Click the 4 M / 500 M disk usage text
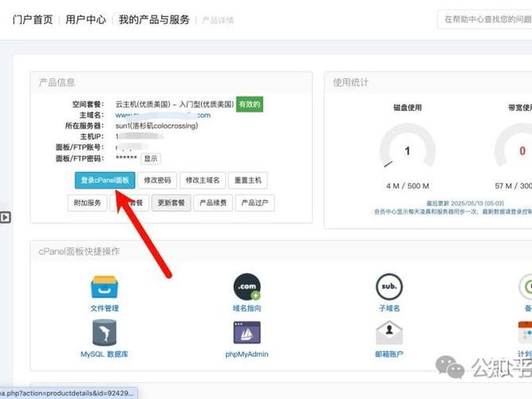Screen dimensions: 532x399 pyautogui.click(x=408, y=186)
